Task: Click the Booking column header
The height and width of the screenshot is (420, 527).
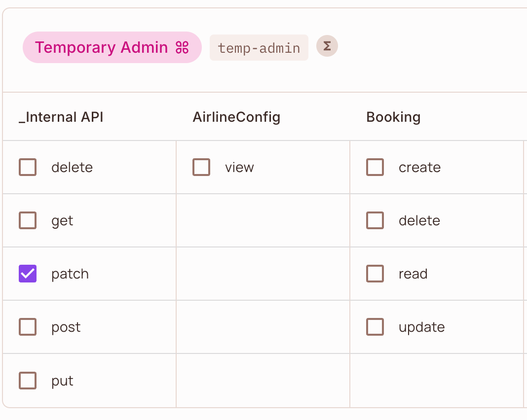Action: pyautogui.click(x=393, y=117)
